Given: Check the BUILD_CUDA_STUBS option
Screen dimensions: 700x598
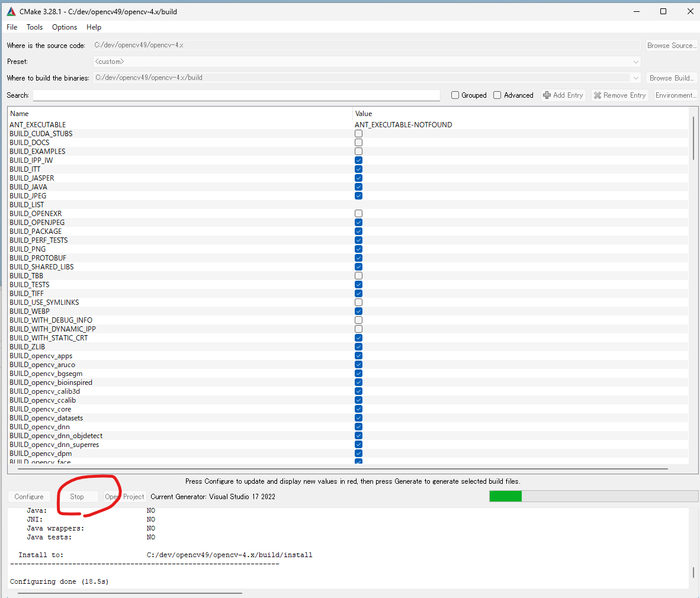Looking at the screenshot, I should 358,133.
